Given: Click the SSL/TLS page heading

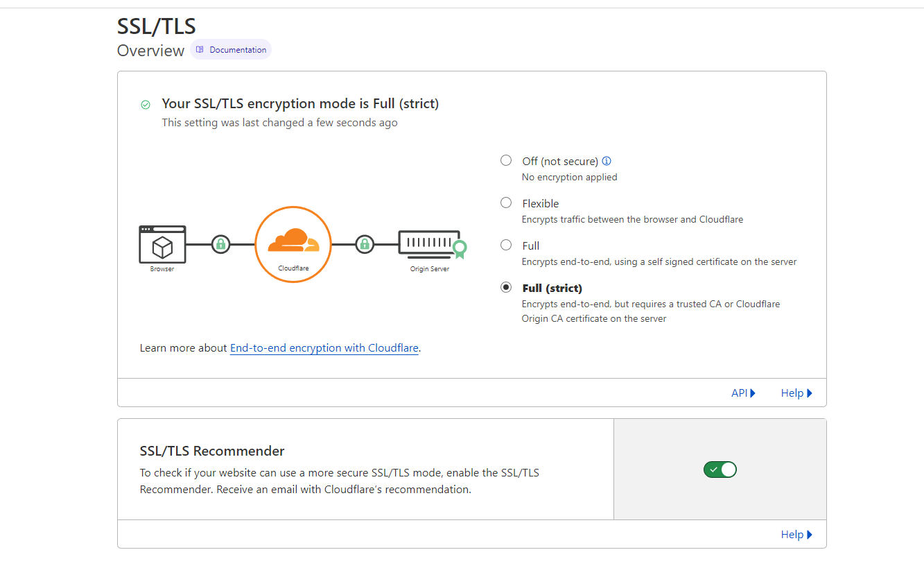Looking at the screenshot, I should pos(157,26).
